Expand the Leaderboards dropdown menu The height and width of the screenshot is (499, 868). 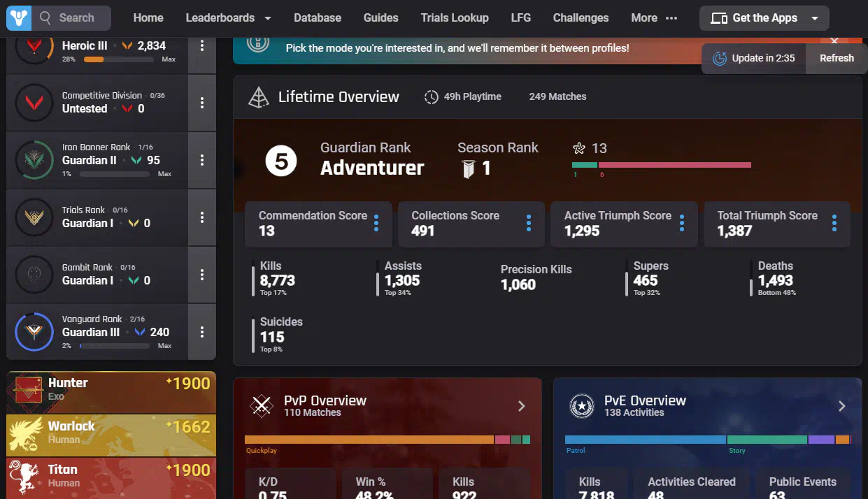coord(228,17)
